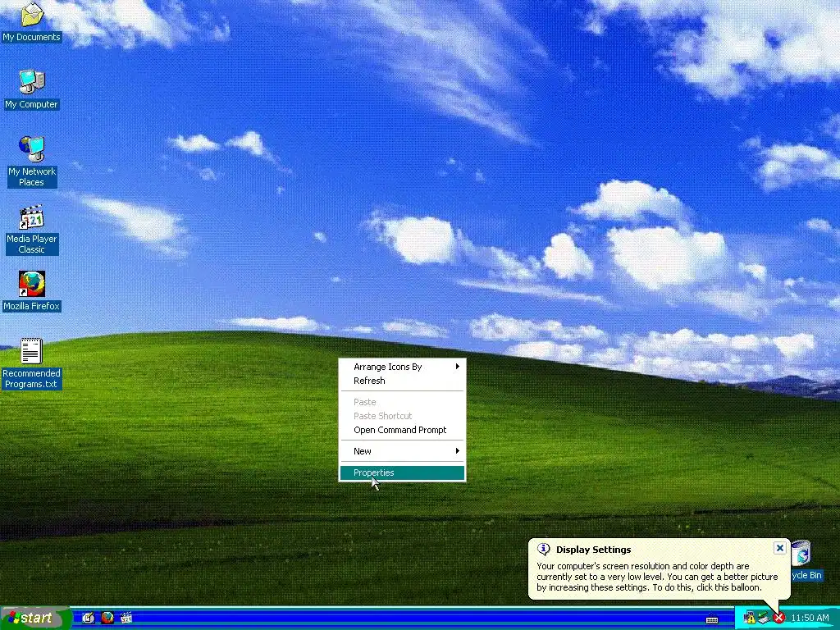Select Properties in the context menu
840x630 pixels.
pos(402,473)
